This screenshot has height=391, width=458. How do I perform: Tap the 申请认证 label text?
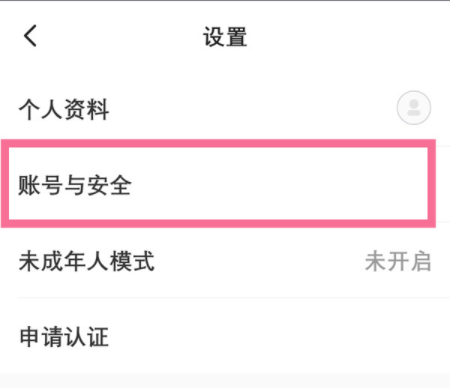click(64, 337)
